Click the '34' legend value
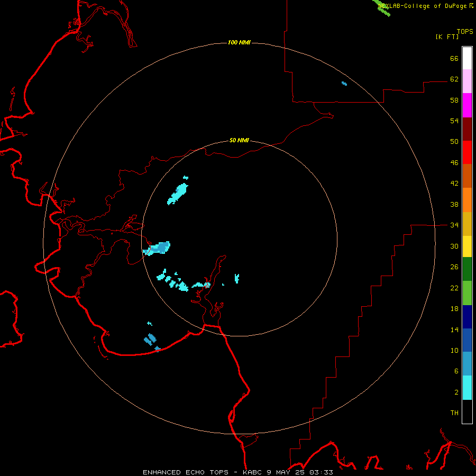476x476 pixels. (x=454, y=225)
